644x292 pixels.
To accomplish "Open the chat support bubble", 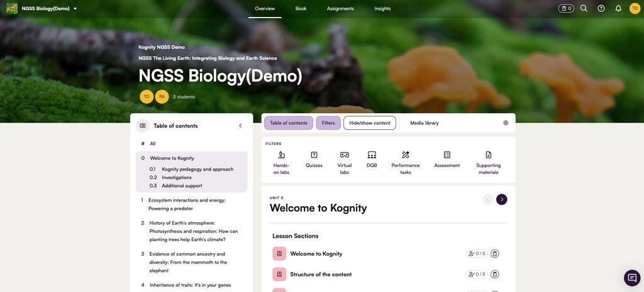I will (x=631, y=278).
